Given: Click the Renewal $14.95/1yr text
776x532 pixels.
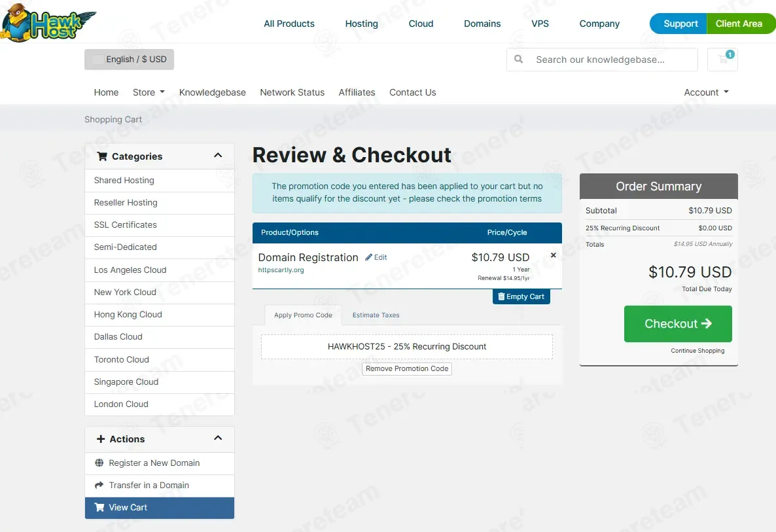Looking at the screenshot, I should click(x=503, y=278).
